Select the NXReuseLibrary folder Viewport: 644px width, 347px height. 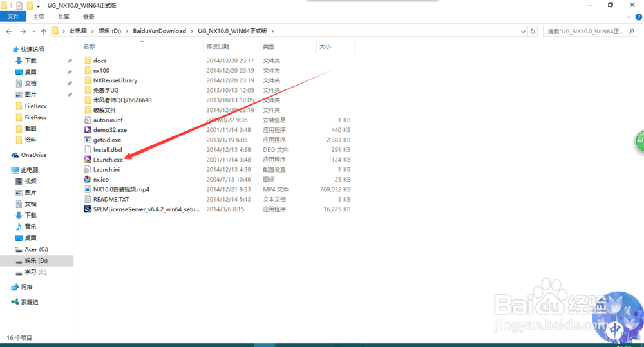(x=115, y=80)
